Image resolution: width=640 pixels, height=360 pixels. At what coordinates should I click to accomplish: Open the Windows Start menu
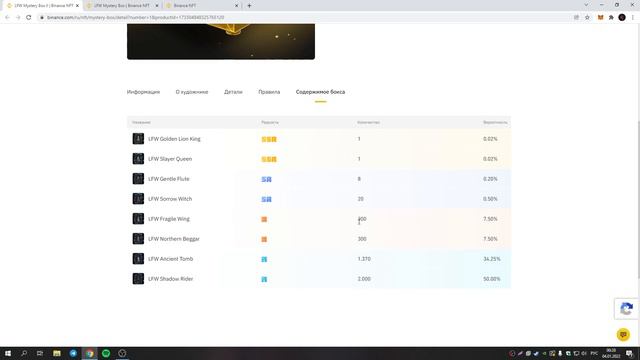pos(8,353)
